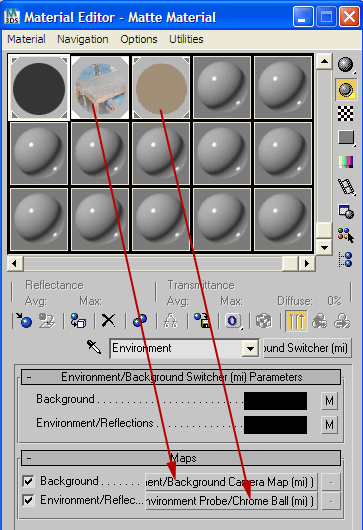Click sample slots scroll down arrow
The height and width of the screenshot is (530, 363).
click(x=324, y=248)
